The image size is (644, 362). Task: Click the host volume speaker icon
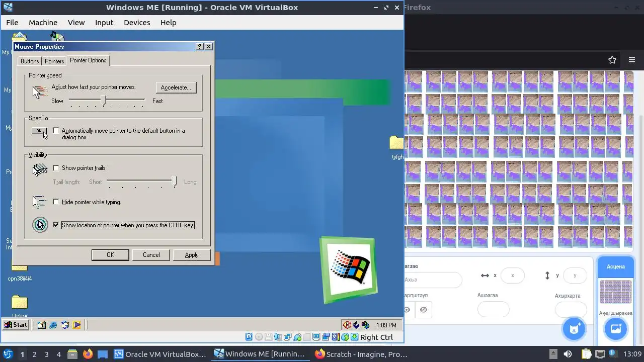tap(568, 354)
